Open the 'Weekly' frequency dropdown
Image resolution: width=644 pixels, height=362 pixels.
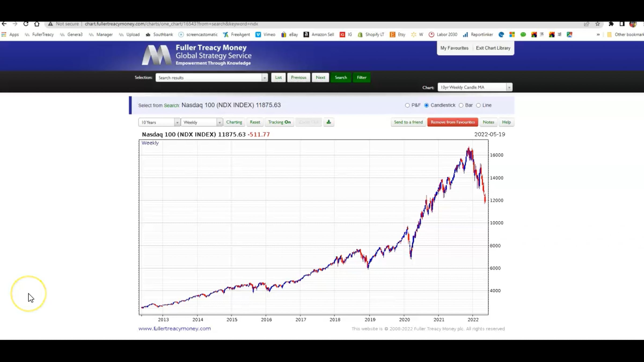coord(202,122)
